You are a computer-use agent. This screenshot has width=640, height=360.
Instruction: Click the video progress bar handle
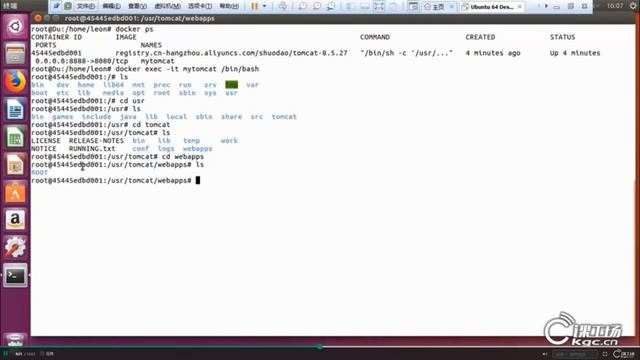pyautogui.click(x=320, y=347)
